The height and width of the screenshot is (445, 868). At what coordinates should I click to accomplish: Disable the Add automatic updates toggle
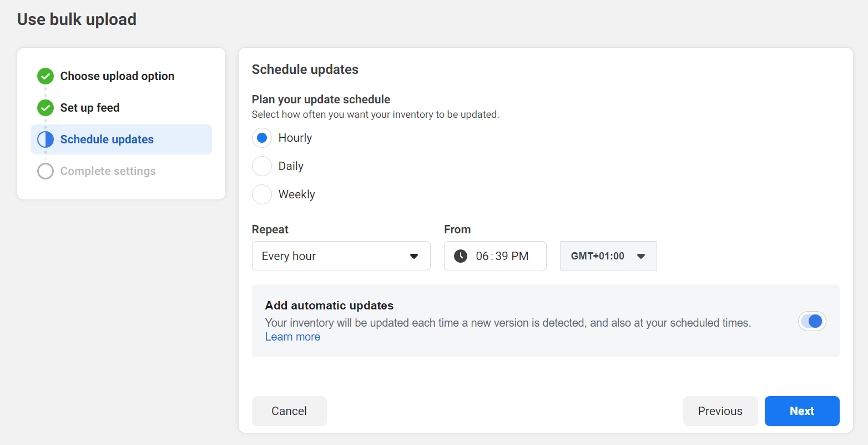(x=812, y=321)
